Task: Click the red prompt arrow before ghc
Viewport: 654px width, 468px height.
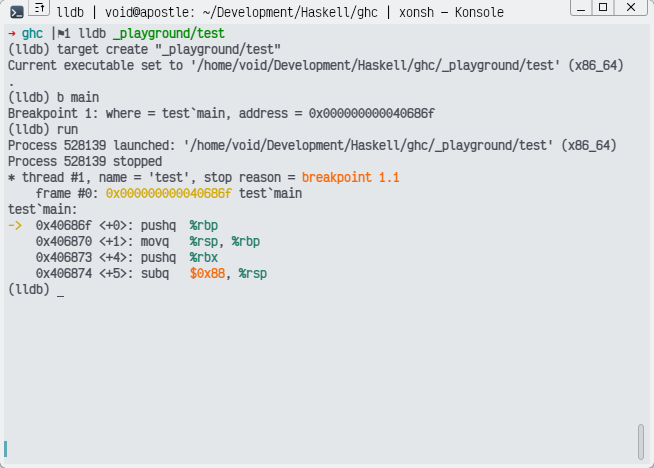Action: click(x=11, y=34)
